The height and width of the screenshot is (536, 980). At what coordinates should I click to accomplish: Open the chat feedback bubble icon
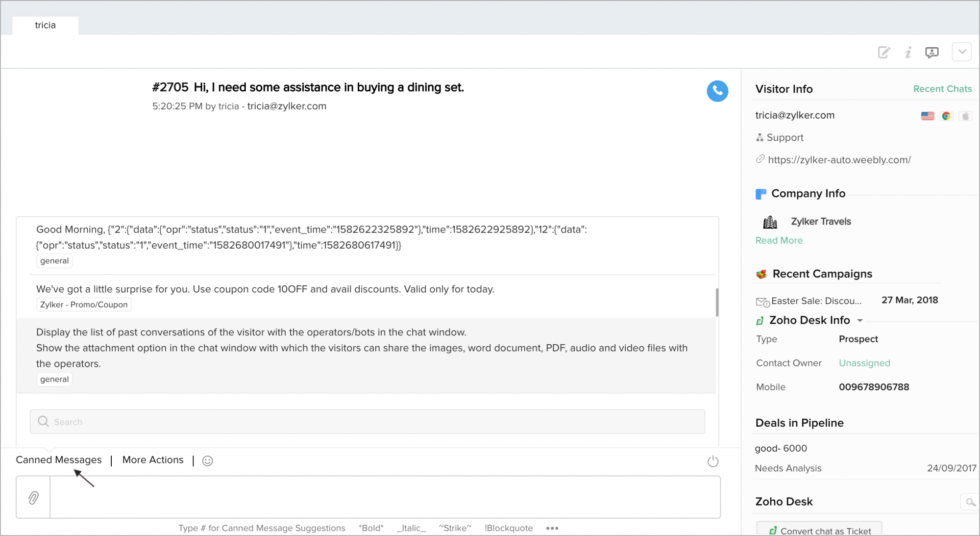coord(931,52)
